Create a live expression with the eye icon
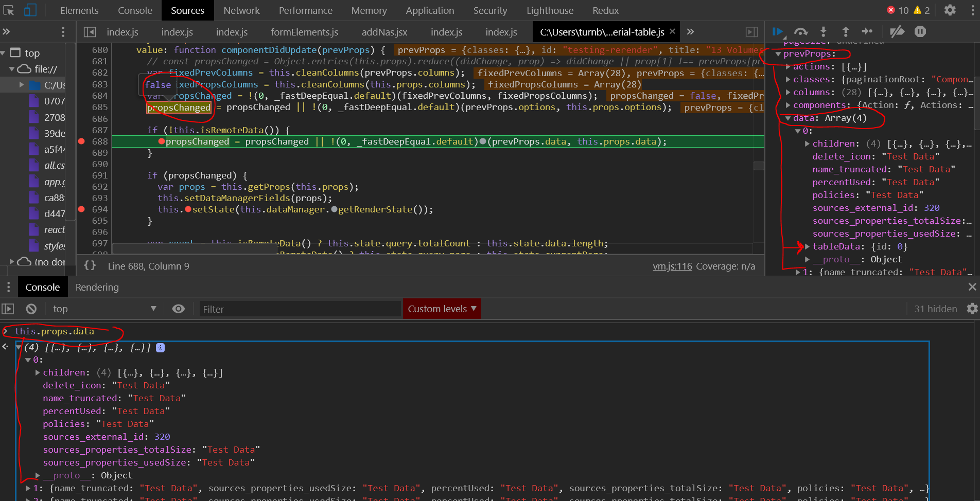Image resolution: width=980 pixels, height=501 pixels. [179, 309]
